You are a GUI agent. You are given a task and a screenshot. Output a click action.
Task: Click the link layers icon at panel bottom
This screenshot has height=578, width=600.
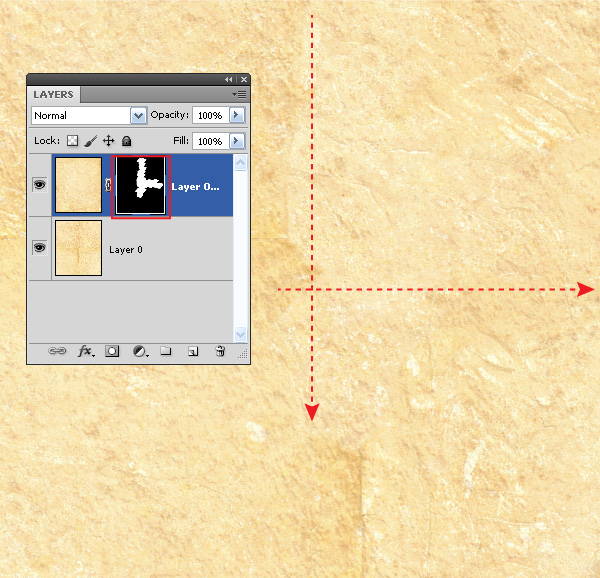click(57, 351)
